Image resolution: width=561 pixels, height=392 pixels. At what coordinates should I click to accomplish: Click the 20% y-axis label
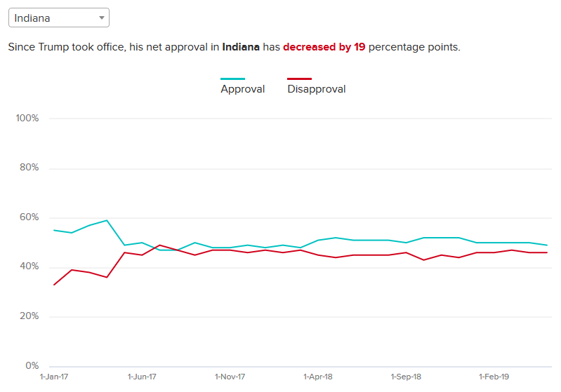28,316
